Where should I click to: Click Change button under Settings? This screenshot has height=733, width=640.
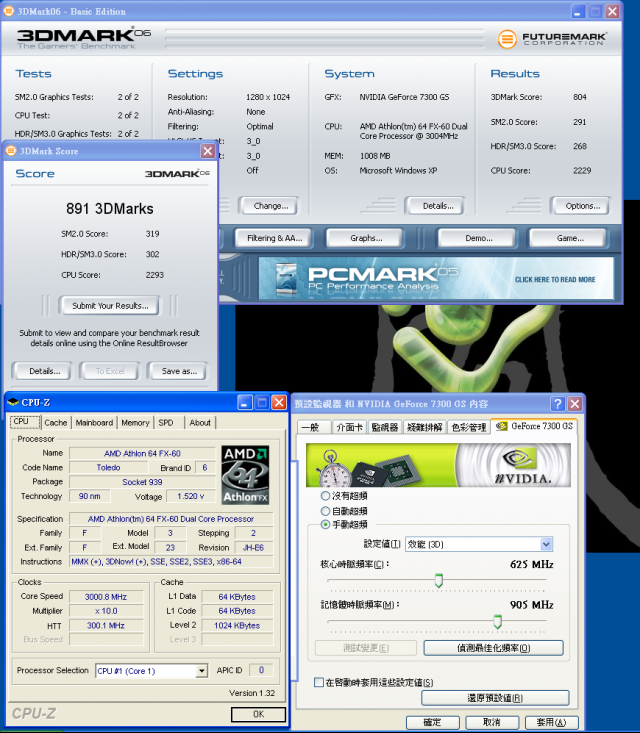pyautogui.click(x=269, y=206)
